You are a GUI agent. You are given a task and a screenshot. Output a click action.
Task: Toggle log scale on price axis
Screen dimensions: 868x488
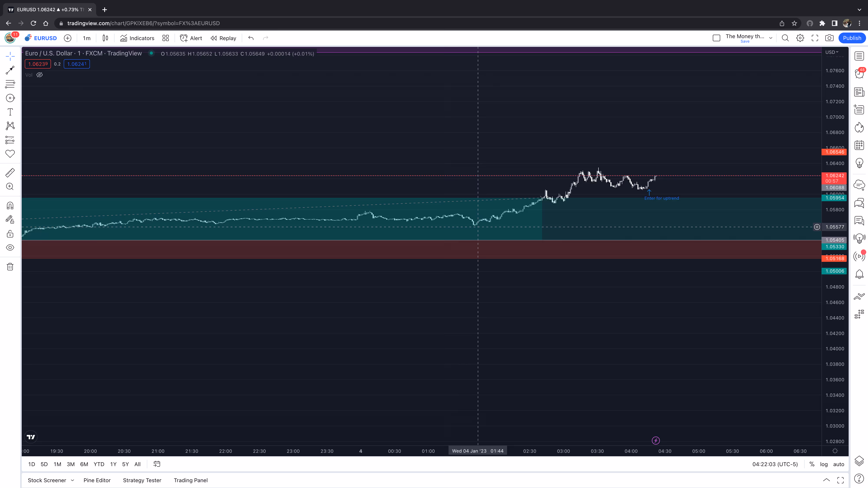[x=824, y=464]
